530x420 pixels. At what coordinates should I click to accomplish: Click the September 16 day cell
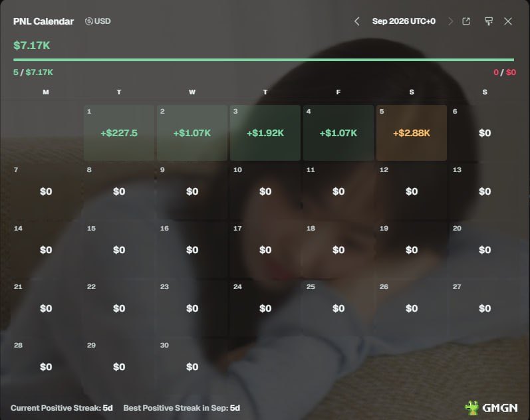(192, 250)
